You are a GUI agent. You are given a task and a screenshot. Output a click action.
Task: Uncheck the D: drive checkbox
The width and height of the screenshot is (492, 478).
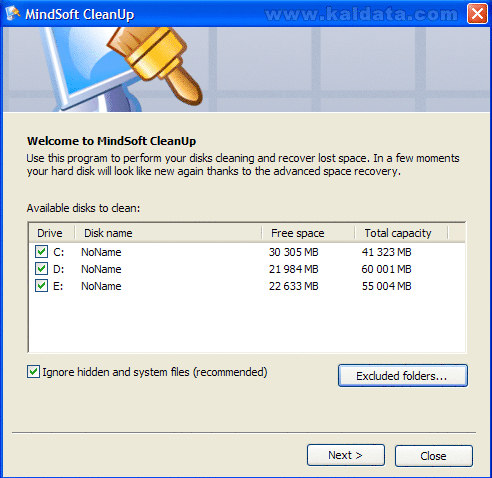[x=41, y=269]
